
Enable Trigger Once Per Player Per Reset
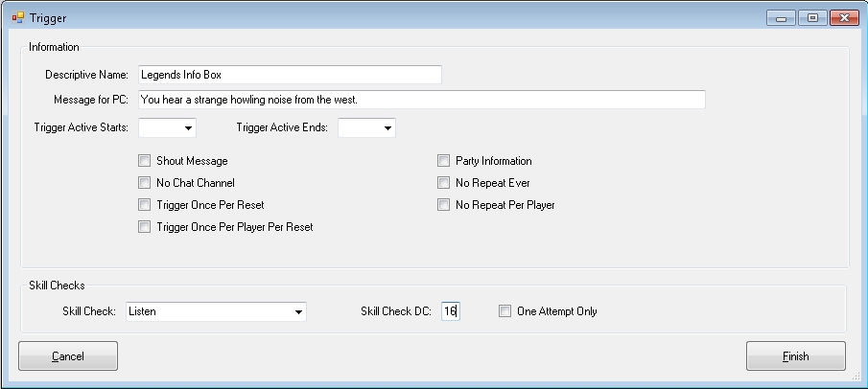[145, 227]
